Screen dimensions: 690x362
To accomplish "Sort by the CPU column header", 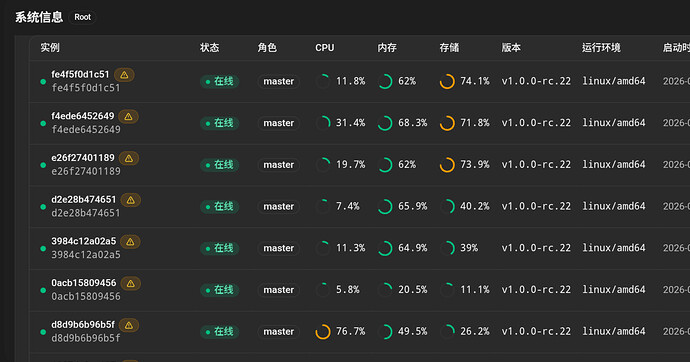I will pyautogui.click(x=325, y=48).
